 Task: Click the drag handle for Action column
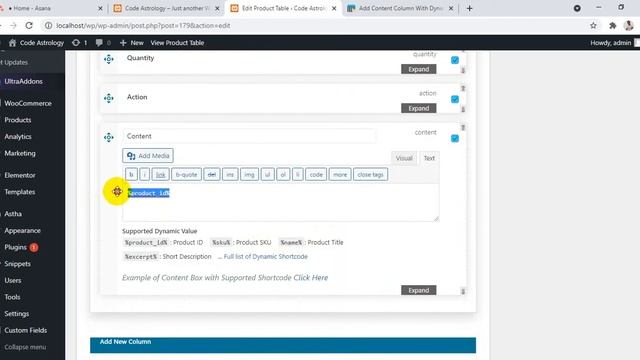(x=109, y=98)
